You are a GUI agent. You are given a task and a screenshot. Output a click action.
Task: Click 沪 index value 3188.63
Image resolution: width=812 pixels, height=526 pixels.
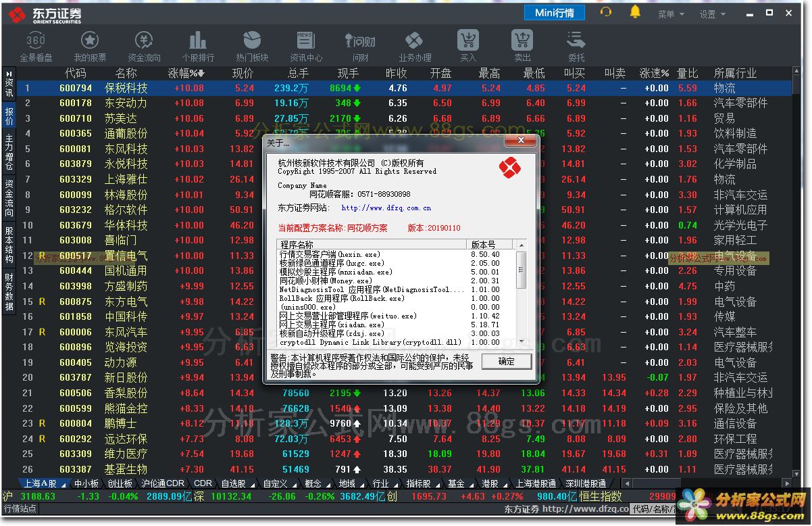click(38, 496)
